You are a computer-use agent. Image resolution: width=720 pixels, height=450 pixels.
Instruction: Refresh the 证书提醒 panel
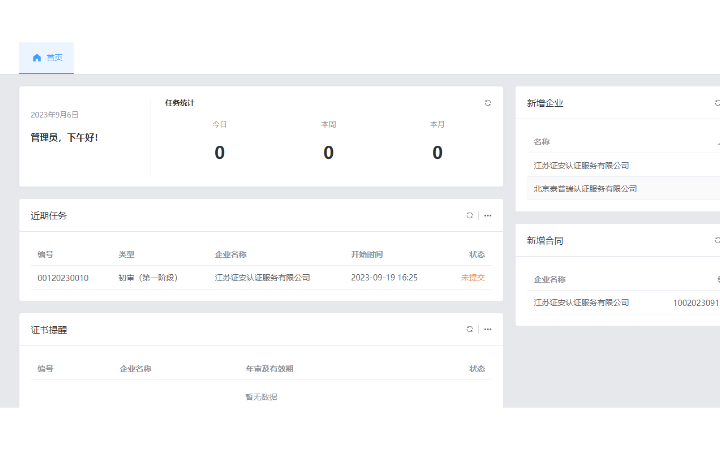469,329
